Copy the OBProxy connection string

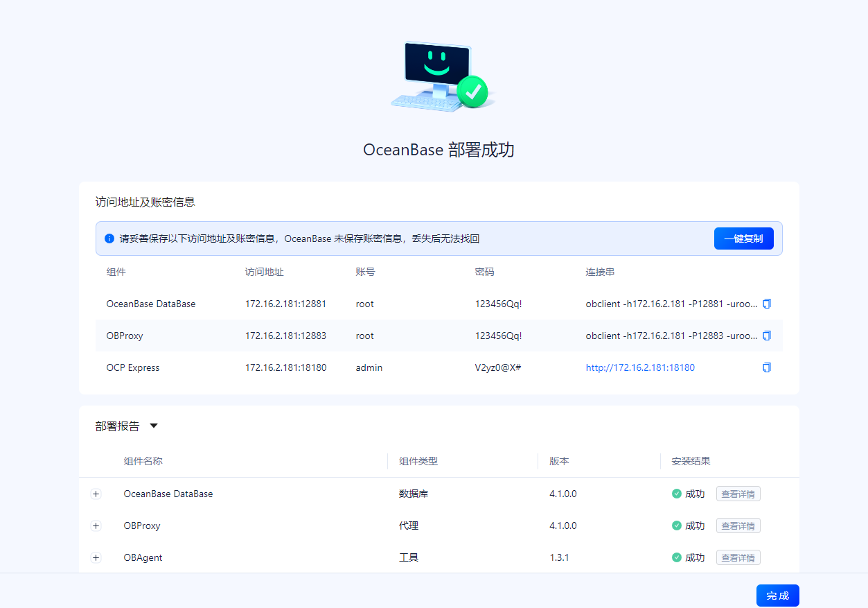coord(766,336)
